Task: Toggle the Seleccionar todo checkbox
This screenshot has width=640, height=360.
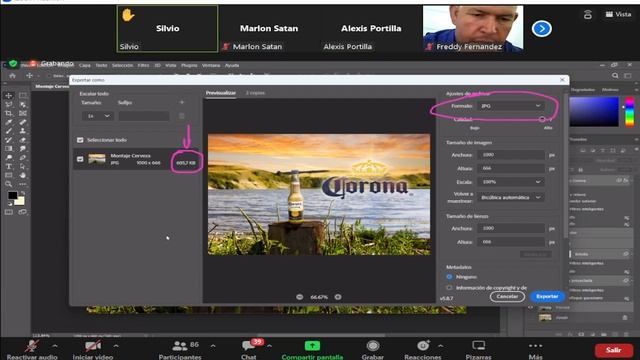Action: click(80, 140)
